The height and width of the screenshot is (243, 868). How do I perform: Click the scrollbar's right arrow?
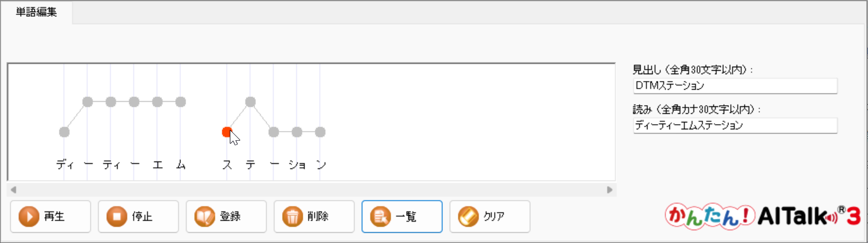tap(609, 190)
